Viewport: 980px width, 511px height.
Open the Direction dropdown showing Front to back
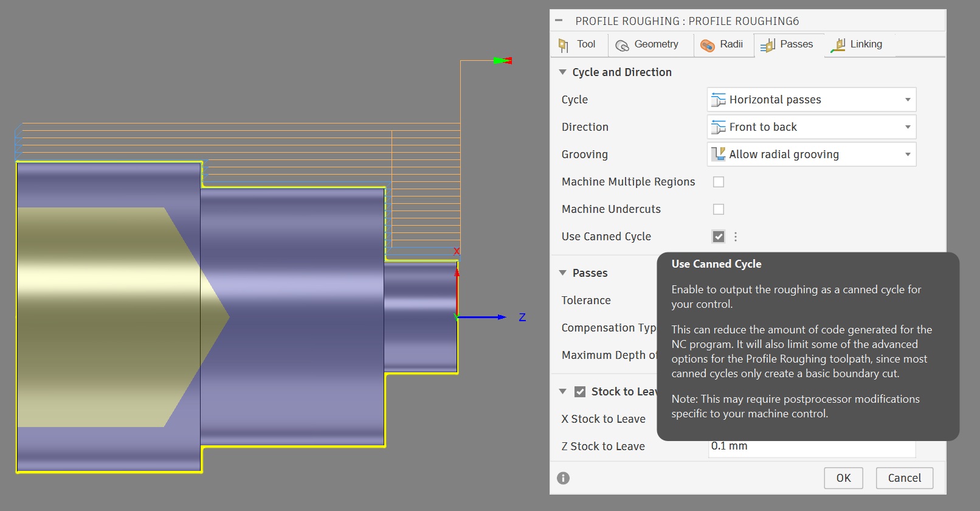pyautogui.click(x=811, y=127)
